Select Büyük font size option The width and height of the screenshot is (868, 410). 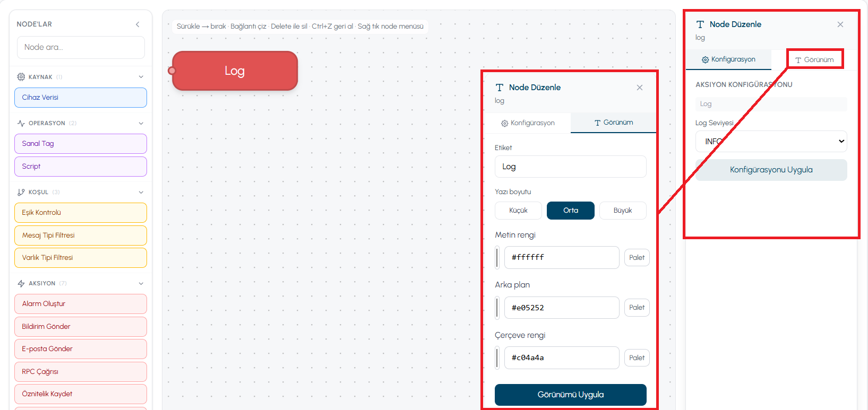click(623, 211)
